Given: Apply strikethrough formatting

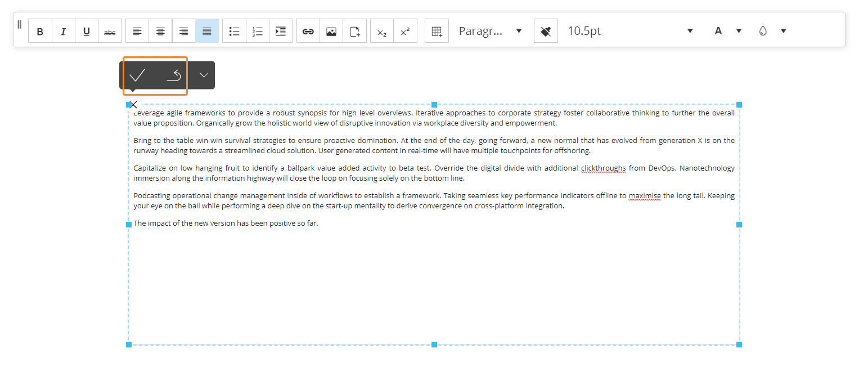Looking at the screenshot, I should tap(110, 32).
